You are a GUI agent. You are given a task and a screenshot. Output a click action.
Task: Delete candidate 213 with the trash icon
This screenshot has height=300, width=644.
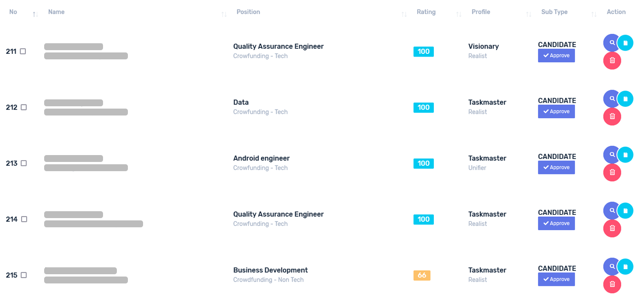pos(612,173)
